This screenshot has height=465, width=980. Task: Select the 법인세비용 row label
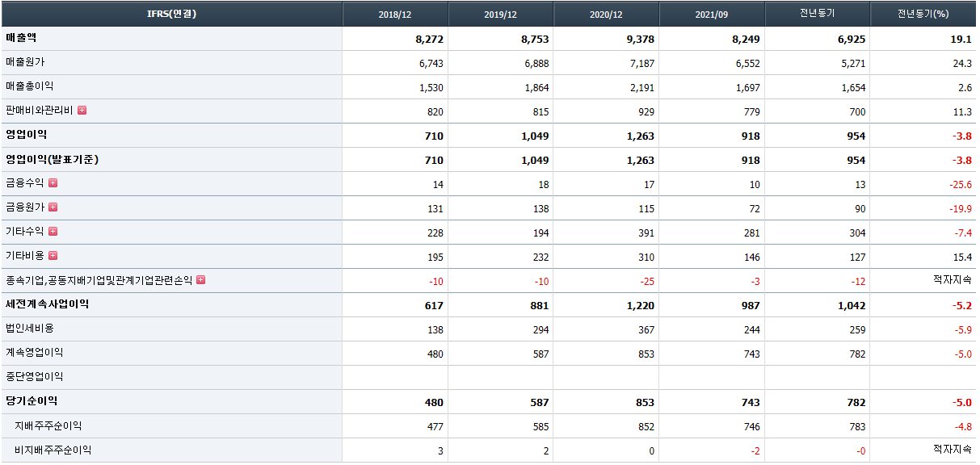(30, 329)
